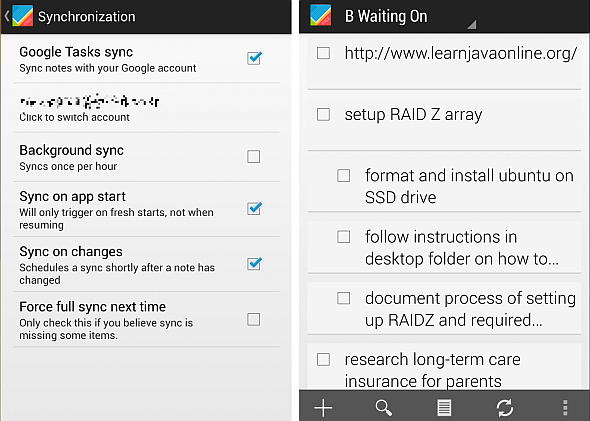Tap Sync notes with your Google account text
Viewport: 590px width, 421px height.
click(x=108, y=68)
